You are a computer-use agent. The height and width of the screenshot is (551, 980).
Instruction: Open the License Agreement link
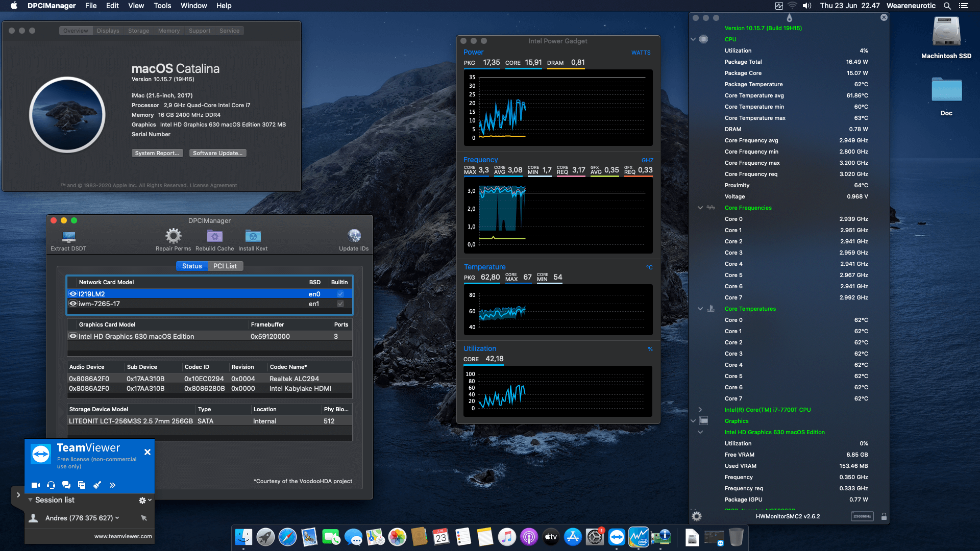click(213, 185)
